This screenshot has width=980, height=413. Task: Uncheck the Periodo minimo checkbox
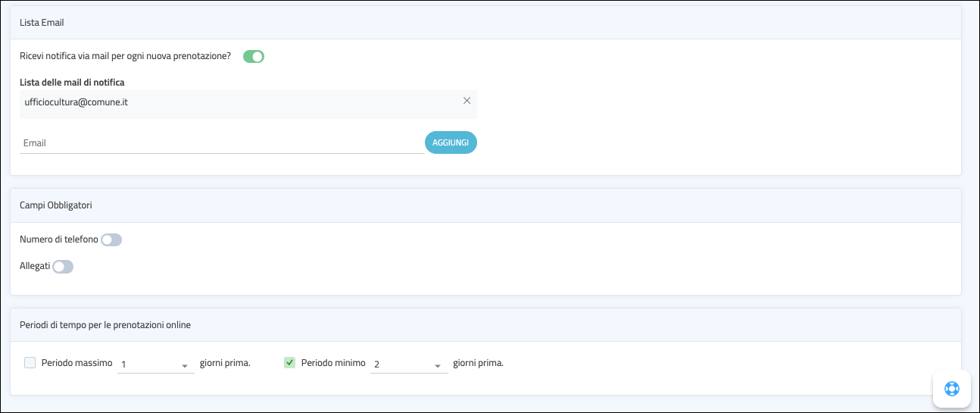click(x=289, y=363)
